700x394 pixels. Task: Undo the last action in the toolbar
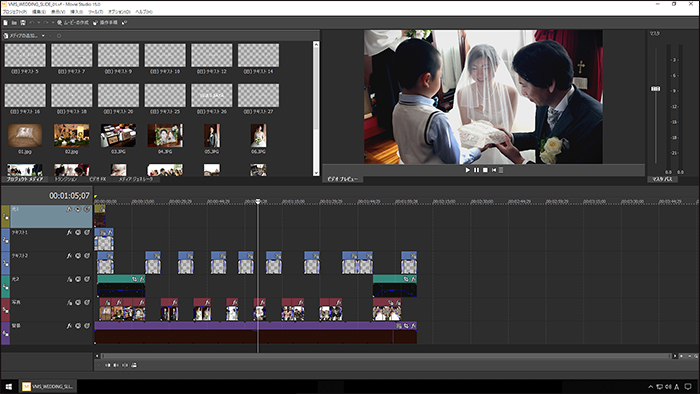(32, 22)
